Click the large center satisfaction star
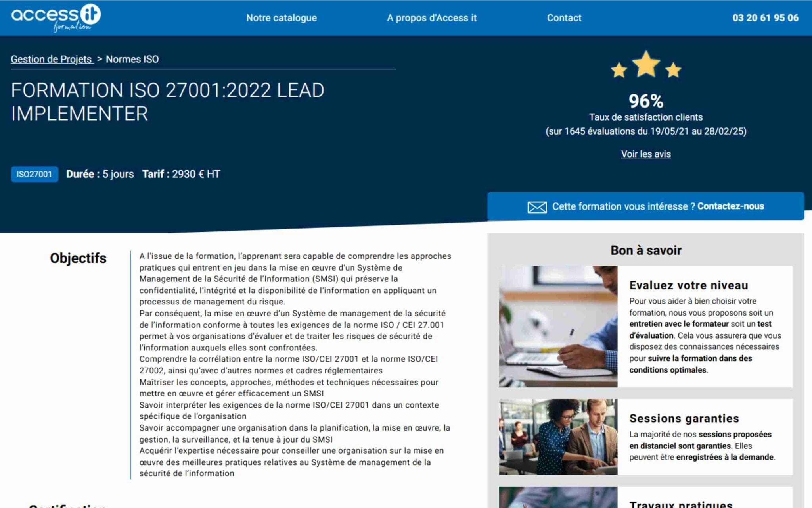Viewport: 812px width, 508px height. [x=646, y=64]
